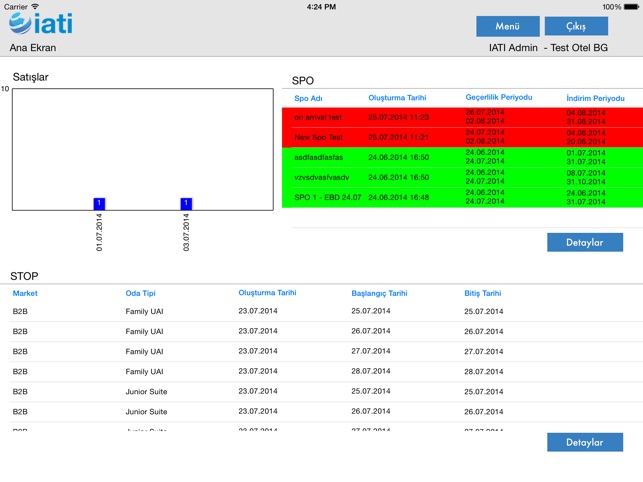This screenshot has width=643, height=482.
Task: Click the Satışlar chart title
Action: click(x=30, y=77)
